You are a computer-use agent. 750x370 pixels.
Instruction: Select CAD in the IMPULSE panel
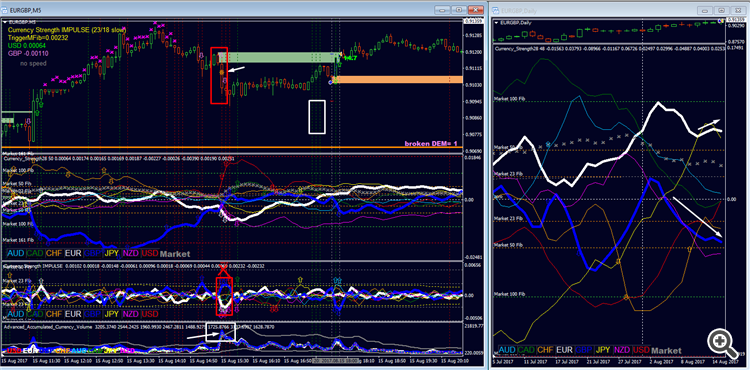(x=35, y=314)
